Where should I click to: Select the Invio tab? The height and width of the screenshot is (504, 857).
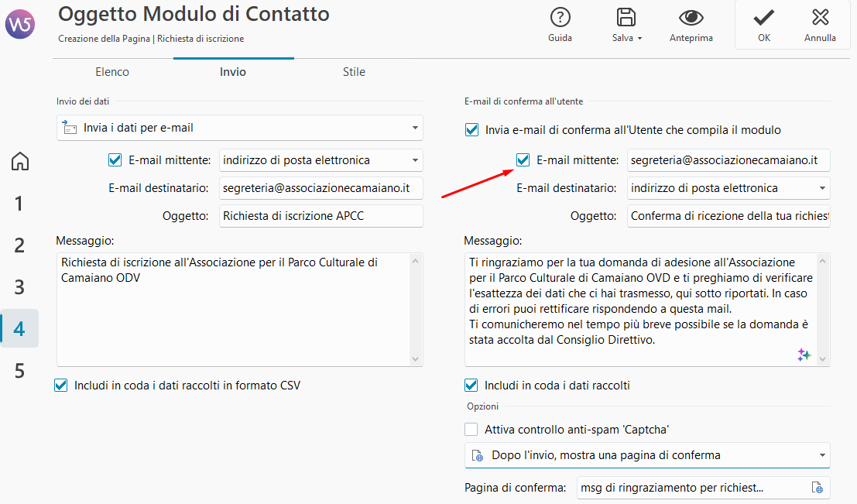tap(233, 71)
